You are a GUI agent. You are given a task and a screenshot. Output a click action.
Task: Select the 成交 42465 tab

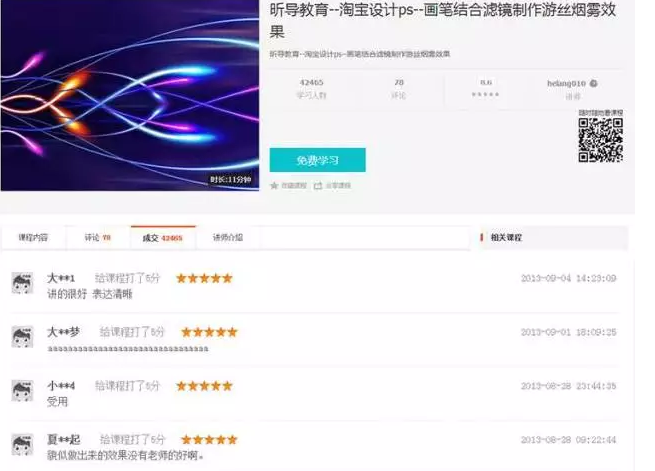[x=162, y=238]
